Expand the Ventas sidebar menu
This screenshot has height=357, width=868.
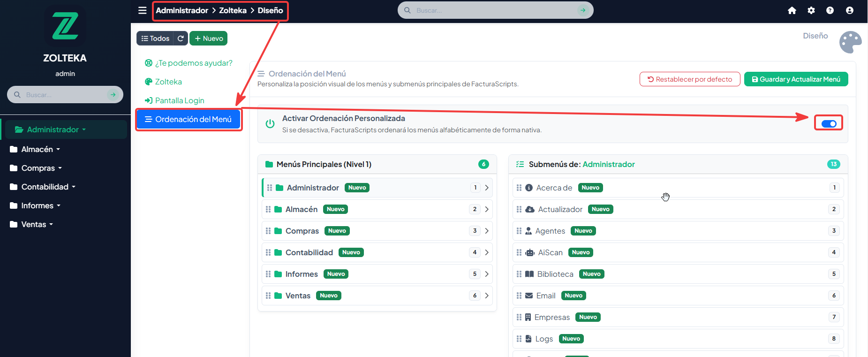(31, 224)
